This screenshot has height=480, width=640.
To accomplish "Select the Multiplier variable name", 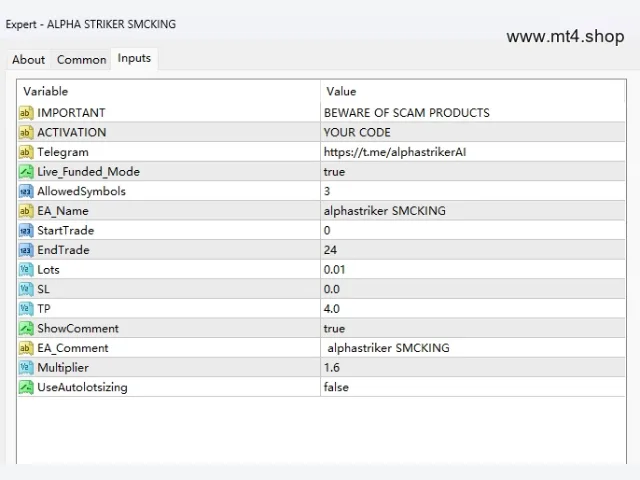I will click(63, 368).
